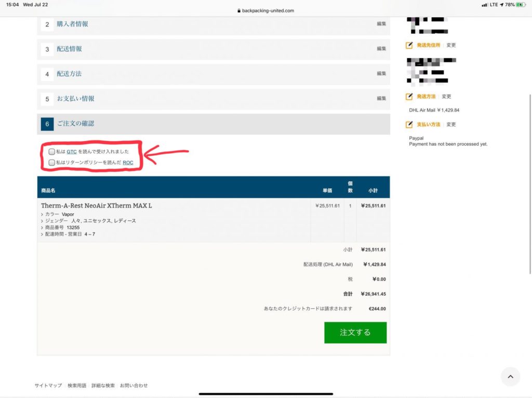This screenshot has height=398, width=532.
Task: Select step 6 ご注文の確認 header
Action: [214, 124]
